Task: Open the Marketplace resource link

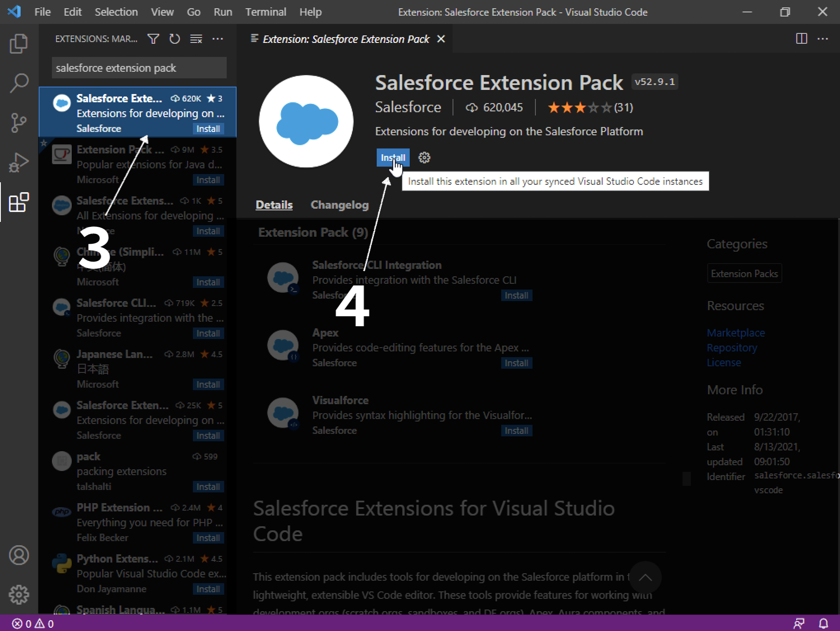Action: coord(736,332)
